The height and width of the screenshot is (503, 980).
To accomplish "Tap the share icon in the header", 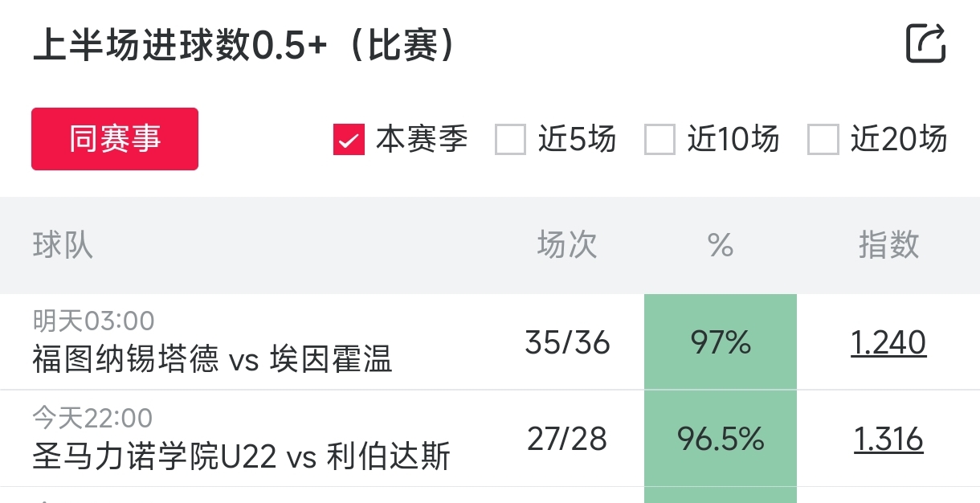I will tap(926, 43).
